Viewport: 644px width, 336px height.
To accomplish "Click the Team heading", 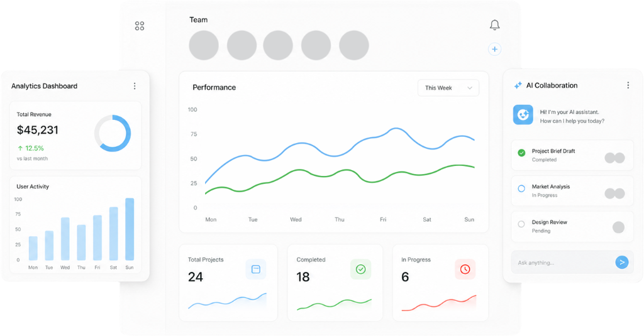I will click(198, 19).
